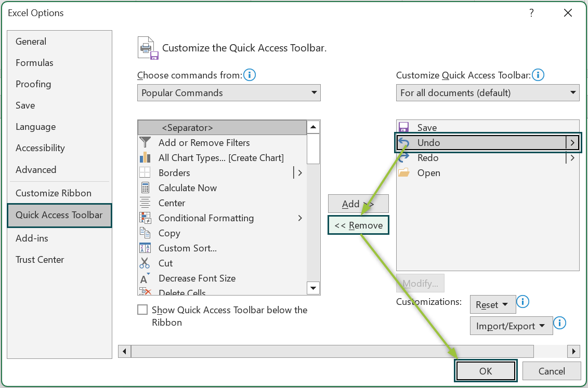Expand the Undo split-button arrow
Screen dimensions: 588x388
[x=572, y=142]
